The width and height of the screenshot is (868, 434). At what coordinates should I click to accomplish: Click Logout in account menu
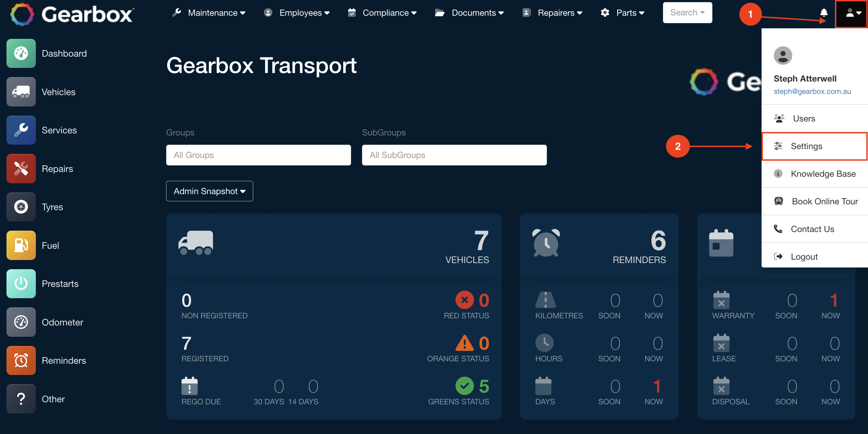click(815, 257)
